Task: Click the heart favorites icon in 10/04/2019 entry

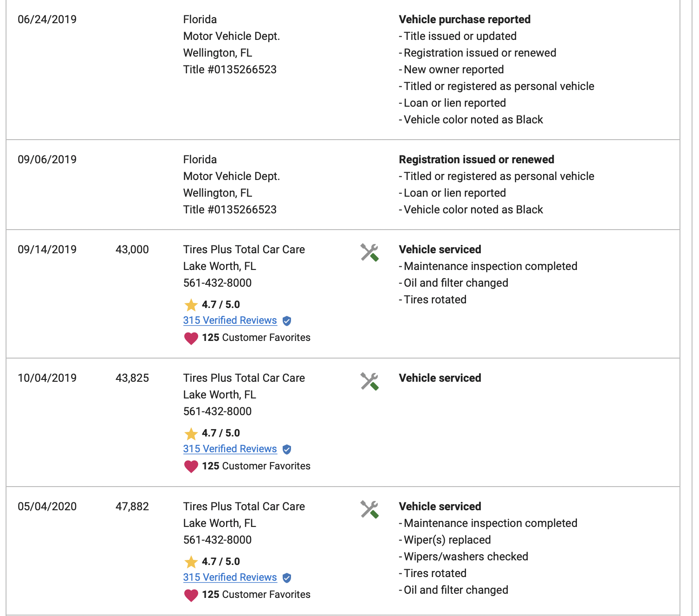Action: 191,467
